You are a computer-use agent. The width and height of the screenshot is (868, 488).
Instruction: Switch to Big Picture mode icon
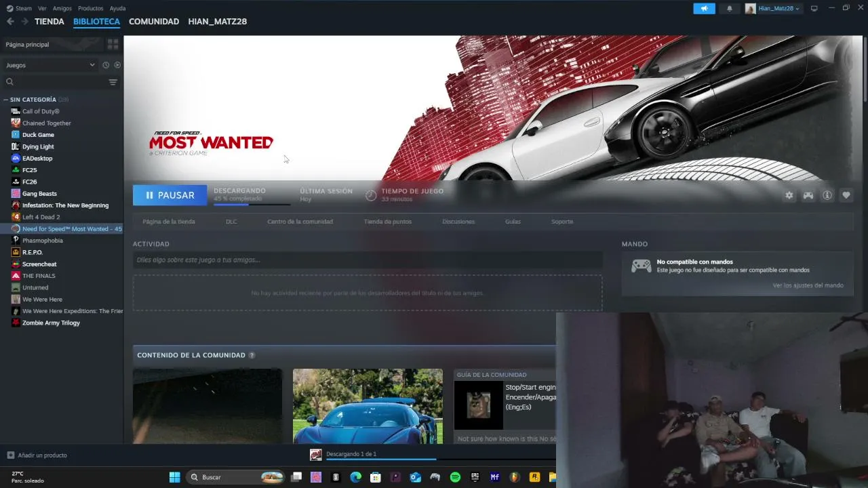(814, 8)
